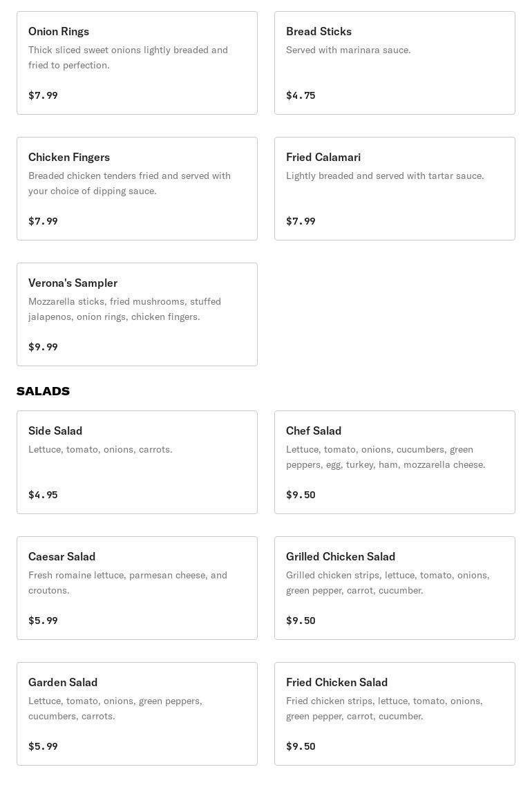Click the Onion Rings description text
The image size is (532, 785).
pyautogui.click(x=128, y=57)
